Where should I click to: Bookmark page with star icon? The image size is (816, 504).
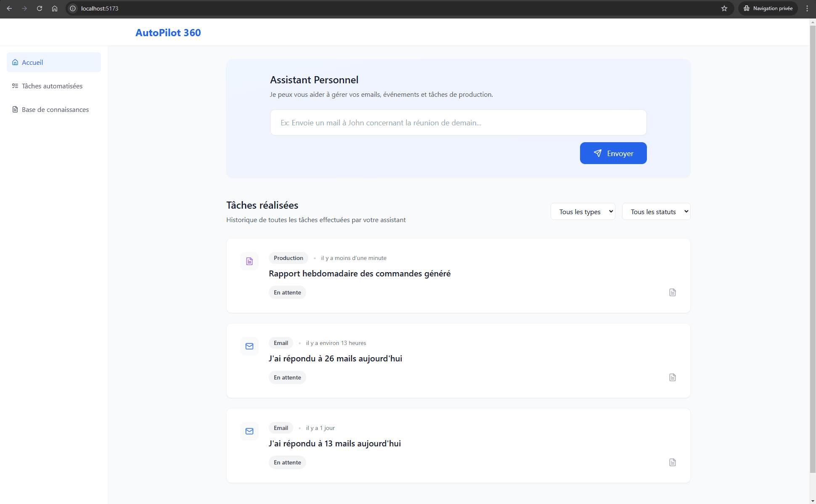(724, 8)
